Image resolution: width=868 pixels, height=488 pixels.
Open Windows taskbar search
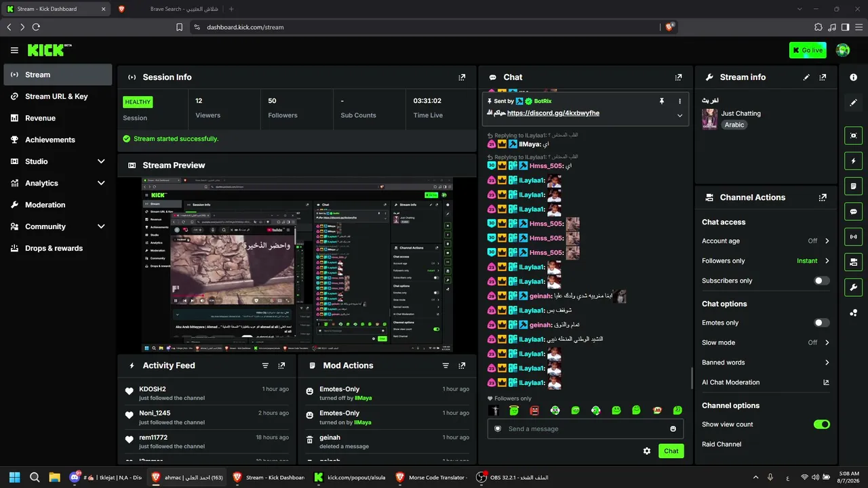click(x=35, y=477)
